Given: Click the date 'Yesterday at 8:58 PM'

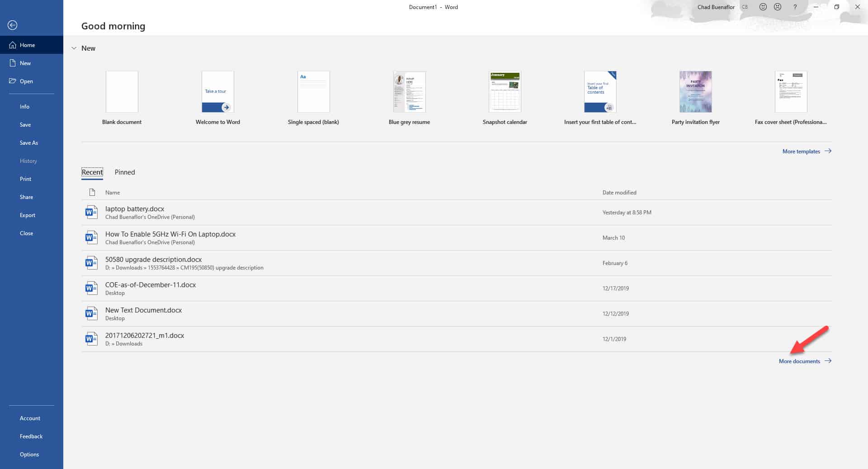Looking at the screenshot, I should click(x=627, y=212).
